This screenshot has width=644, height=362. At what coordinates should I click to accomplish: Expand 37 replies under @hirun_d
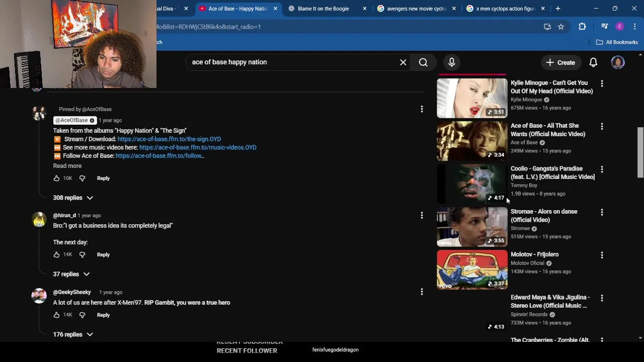(x=71, y=274)
